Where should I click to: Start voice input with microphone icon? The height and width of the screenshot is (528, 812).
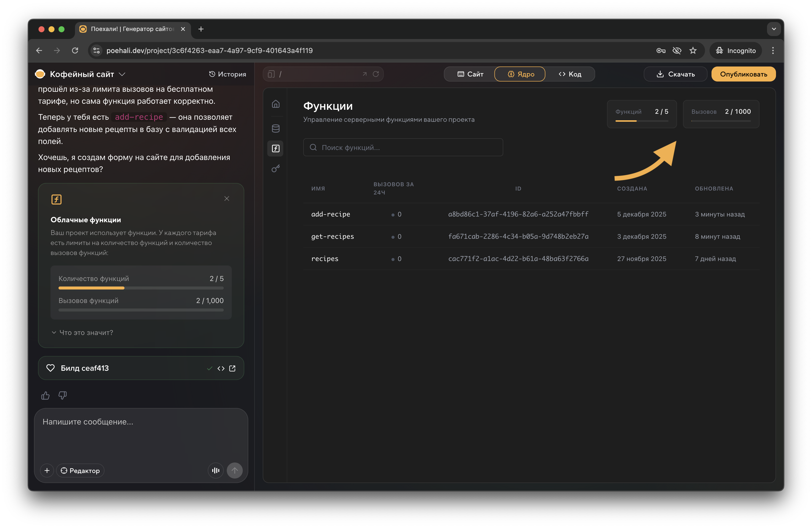coord(215,470)
